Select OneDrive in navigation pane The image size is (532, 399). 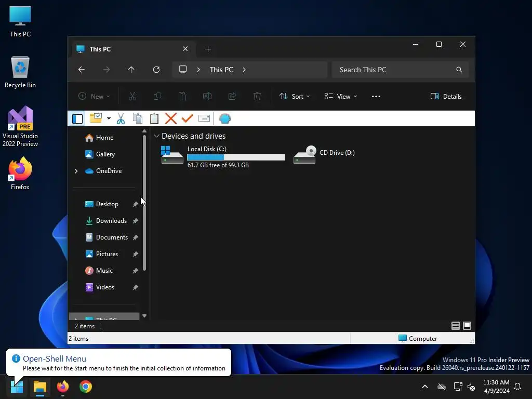[x=109, y=170]
